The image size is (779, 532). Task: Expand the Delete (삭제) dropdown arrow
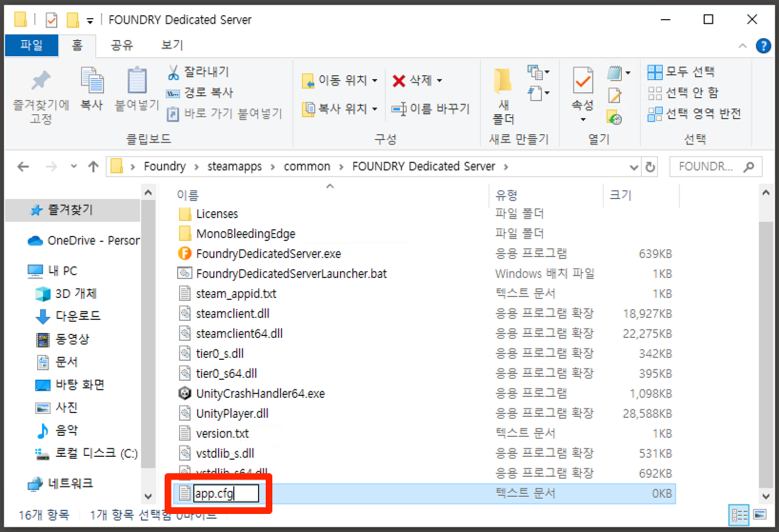pos(440,80)
